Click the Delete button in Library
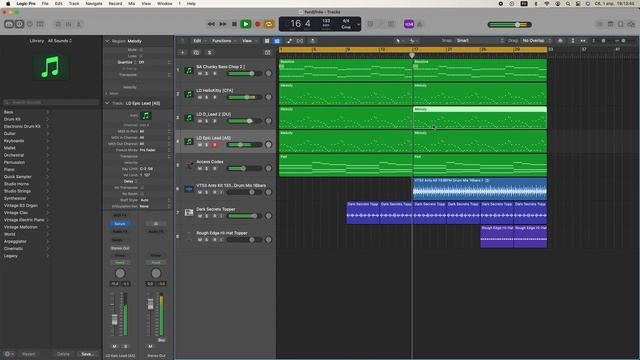The image size is (640, 360). point(63,354)
